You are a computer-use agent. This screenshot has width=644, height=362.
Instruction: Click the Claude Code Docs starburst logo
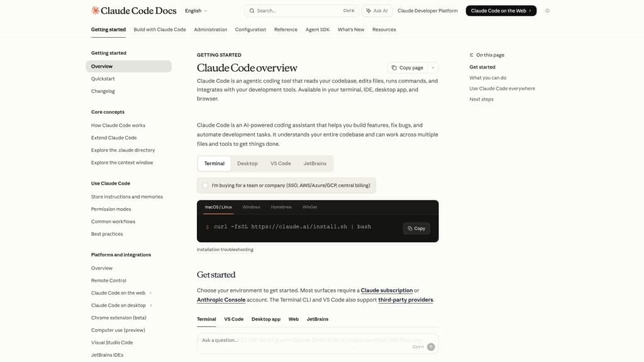click(x=96, y=11)
